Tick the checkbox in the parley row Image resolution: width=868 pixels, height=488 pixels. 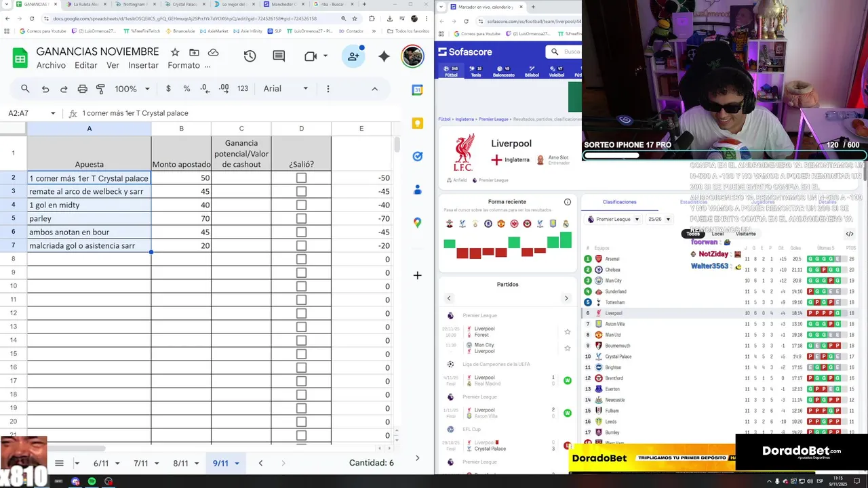(x=301, y=219)
